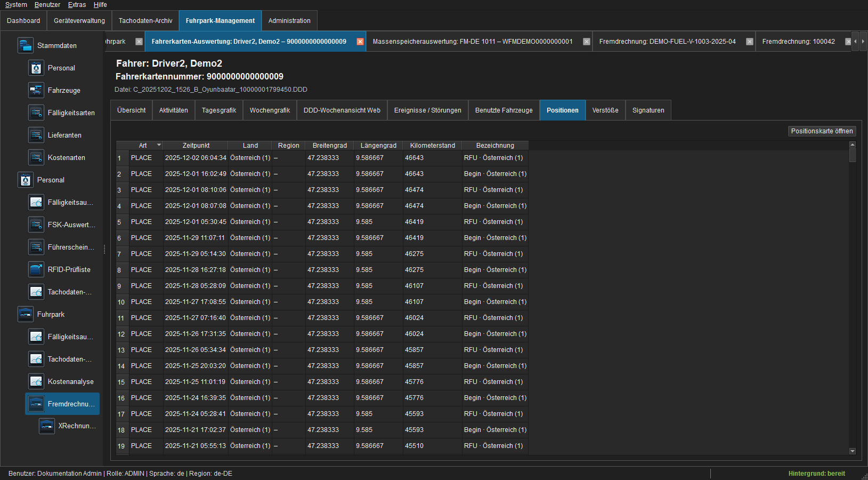Close the Massenspeicherauswertung FM-DE 1011 tab

(587, 42)
